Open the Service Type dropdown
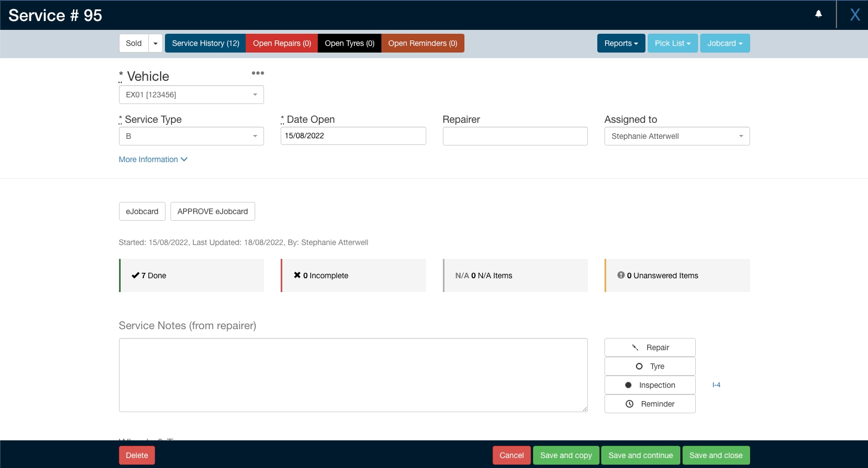 (191, 136)
